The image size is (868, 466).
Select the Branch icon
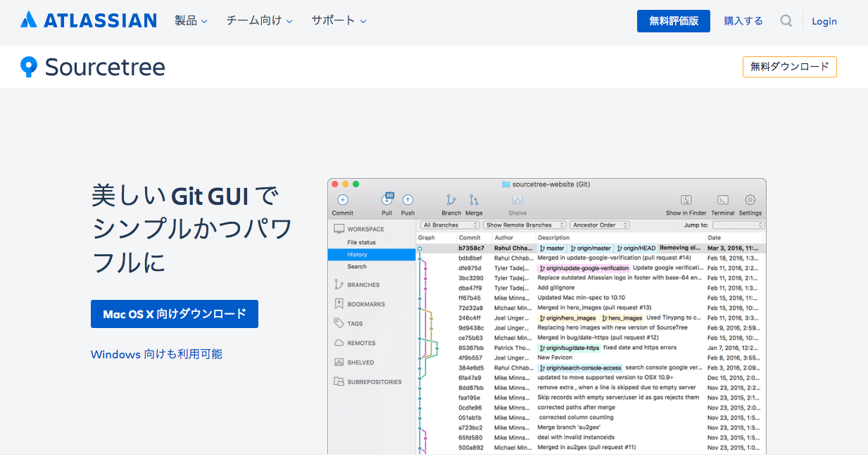click(x=451, y=199)
